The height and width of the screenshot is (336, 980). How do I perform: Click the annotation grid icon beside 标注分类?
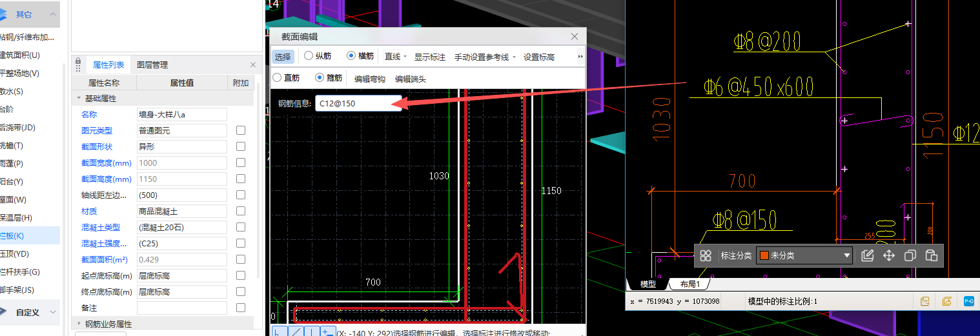(x=706, y=255)
